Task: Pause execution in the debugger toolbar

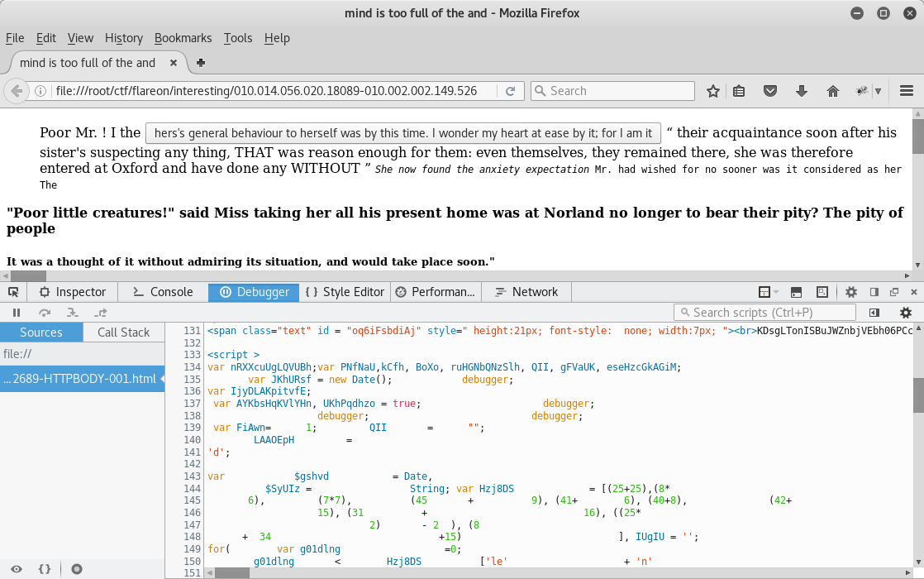Action: point(17,313)
